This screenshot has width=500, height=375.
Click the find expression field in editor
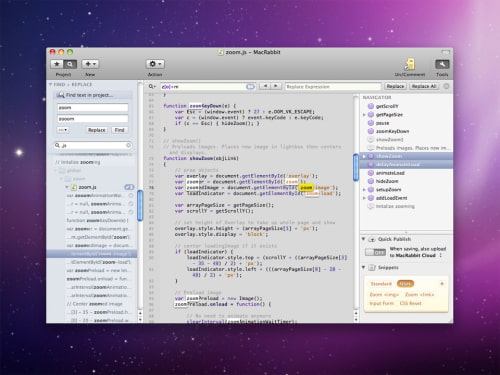208,87
